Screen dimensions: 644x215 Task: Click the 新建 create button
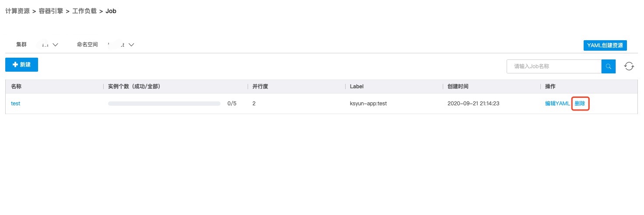click(x=21, y=65)
